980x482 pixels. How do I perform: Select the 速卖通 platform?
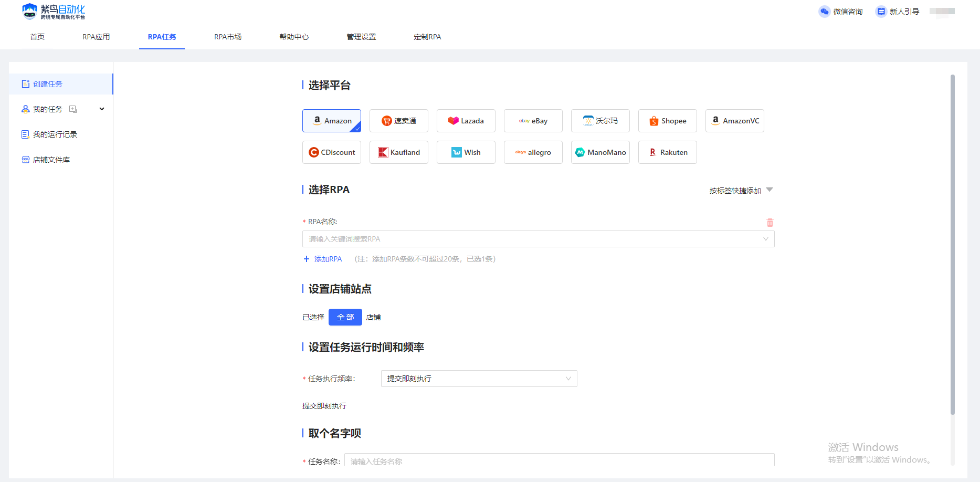point(399,121)
